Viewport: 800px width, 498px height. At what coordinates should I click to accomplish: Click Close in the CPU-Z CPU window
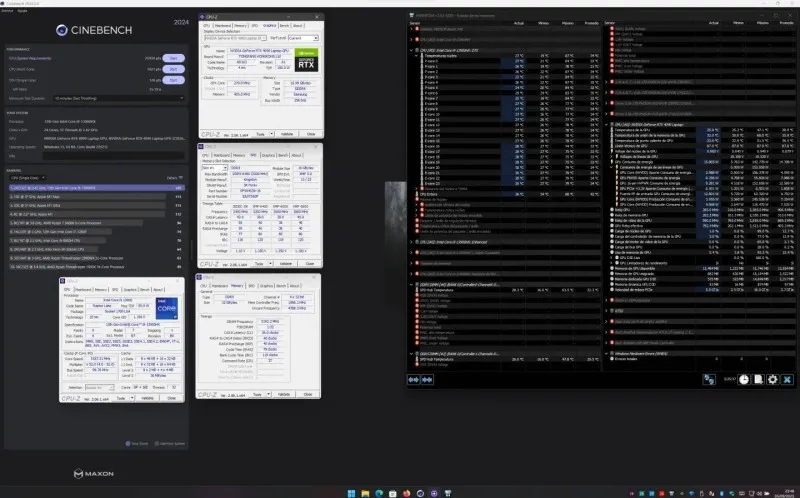[172, 398]
